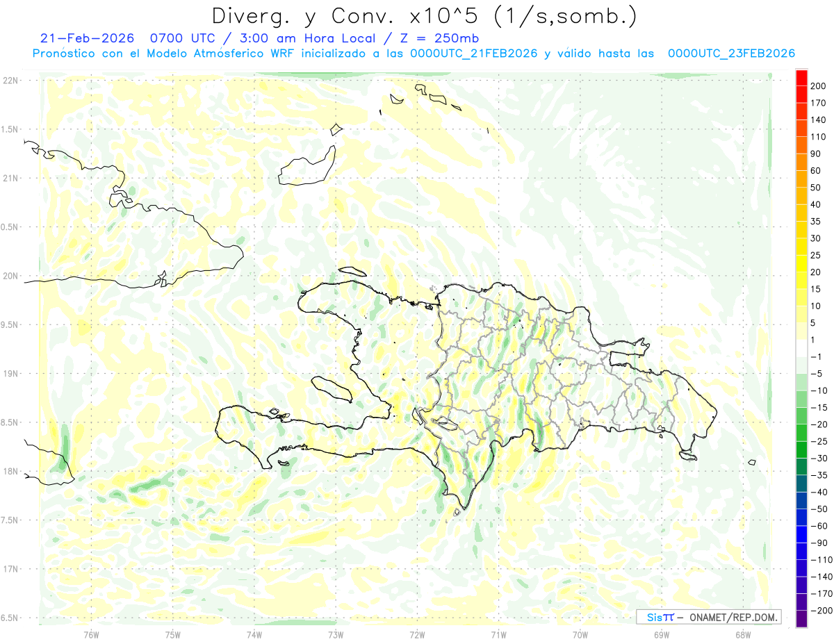Pick the green swatch between -20 and -25

[801, 433]
